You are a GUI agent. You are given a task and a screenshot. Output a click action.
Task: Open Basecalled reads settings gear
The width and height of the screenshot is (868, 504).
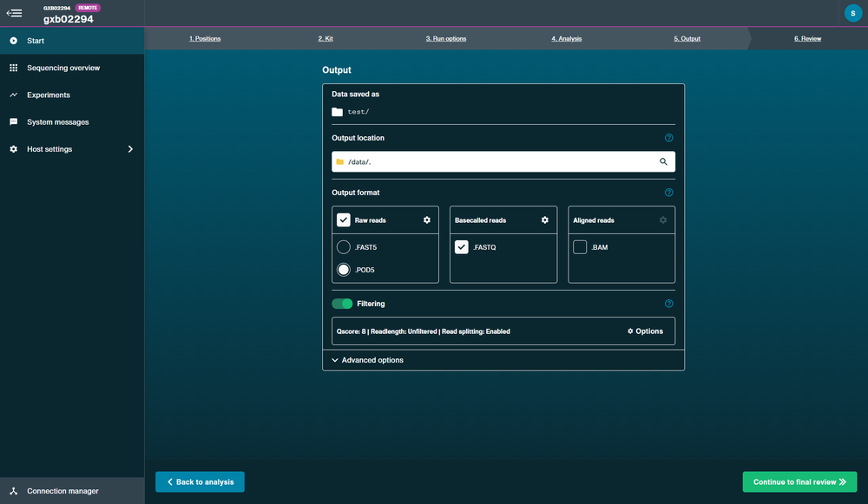(x=545, y=220)
